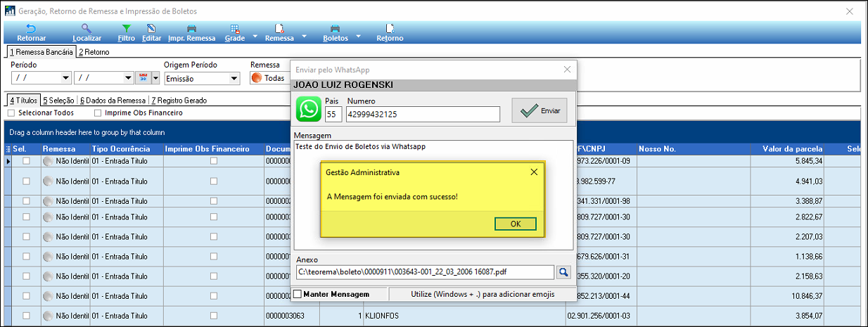Viewport: 868px width, 327px height.
Task: Open the Localizar search tool
Action: [x=87, y=29]
